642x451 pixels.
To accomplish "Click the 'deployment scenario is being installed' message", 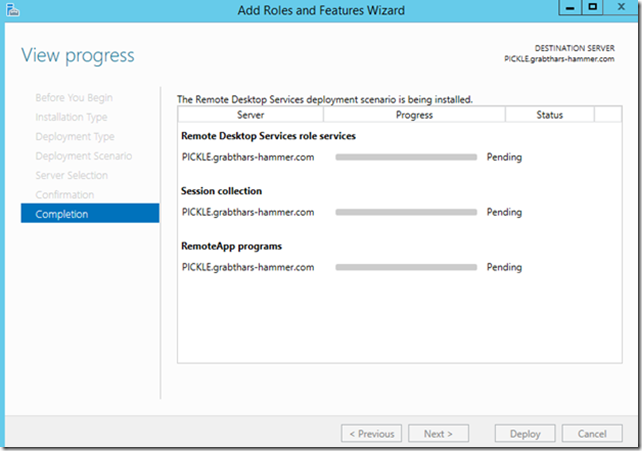I will click(x=325, y=99).
